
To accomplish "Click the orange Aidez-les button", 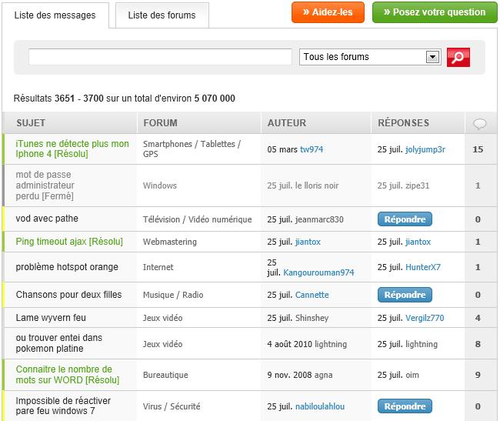I will click(328, 12).
